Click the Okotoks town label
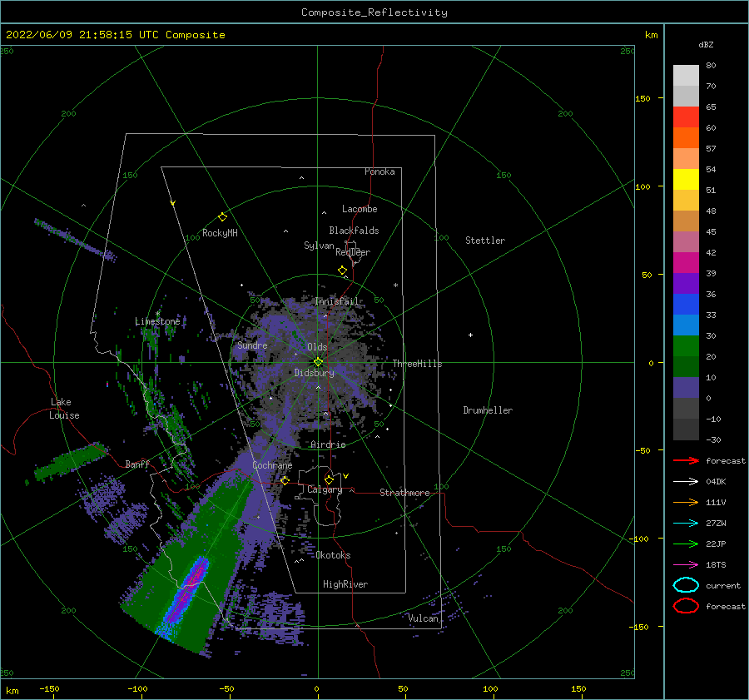Viewport: 749px width, 700px height. click(333, 555)
